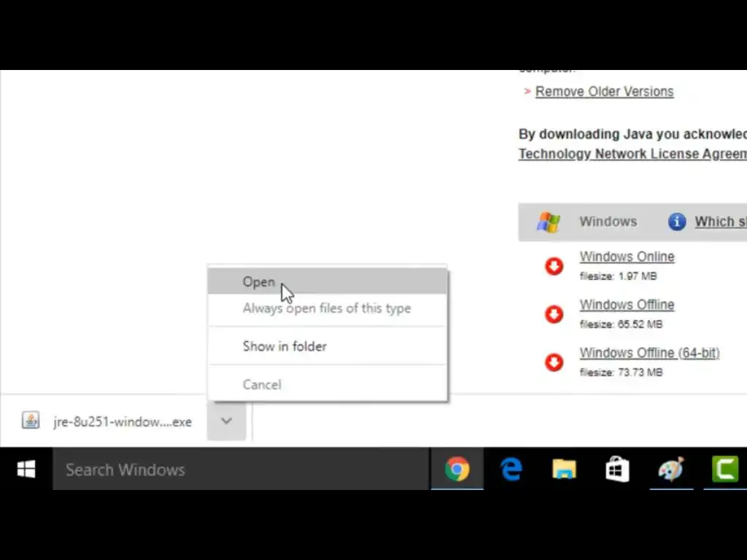Image resolution: width=747 pixels, height=560 pixels.
Task: Choose Open in the download context menu
Action: tap(328, 281)
